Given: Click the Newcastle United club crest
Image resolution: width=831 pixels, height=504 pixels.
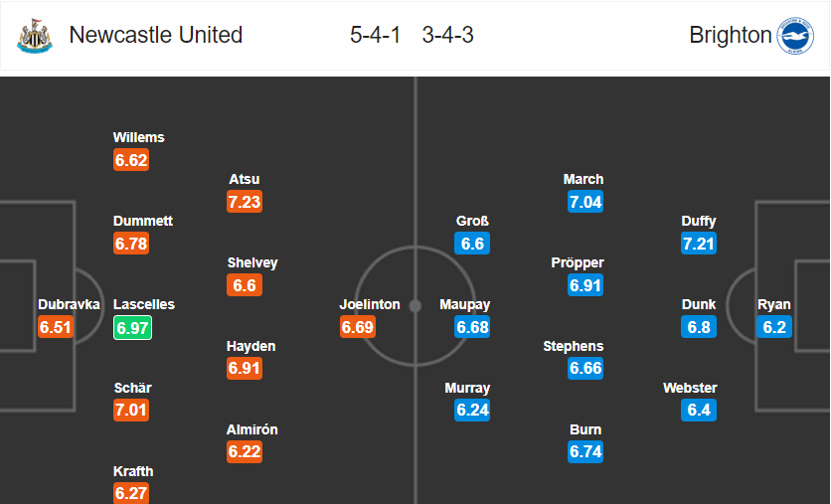Looking at the screenshot, I should point(34,36).
